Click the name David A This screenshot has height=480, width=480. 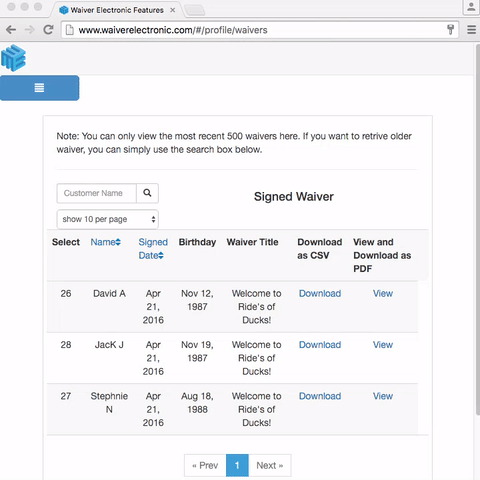[x=109, y=293]
